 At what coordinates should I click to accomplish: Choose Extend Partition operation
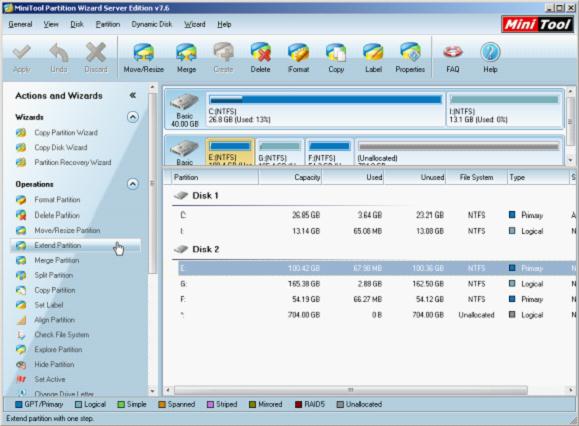point(76,245)
